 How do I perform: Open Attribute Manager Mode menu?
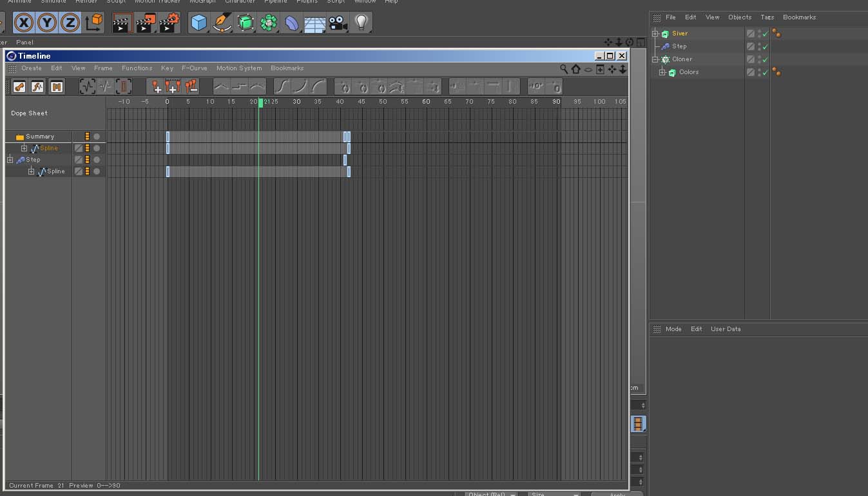(673, 329)
